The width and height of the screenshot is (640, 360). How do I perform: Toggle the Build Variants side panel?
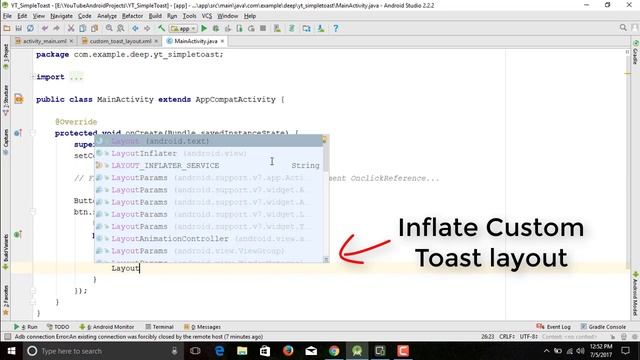[x=6, y=251]
